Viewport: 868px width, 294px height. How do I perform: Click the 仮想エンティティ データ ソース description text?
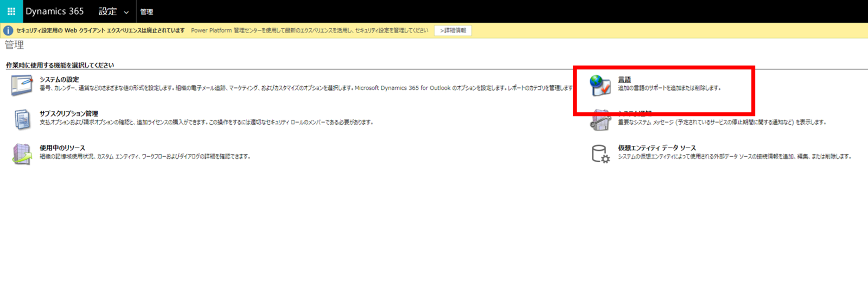coord(735,156)
